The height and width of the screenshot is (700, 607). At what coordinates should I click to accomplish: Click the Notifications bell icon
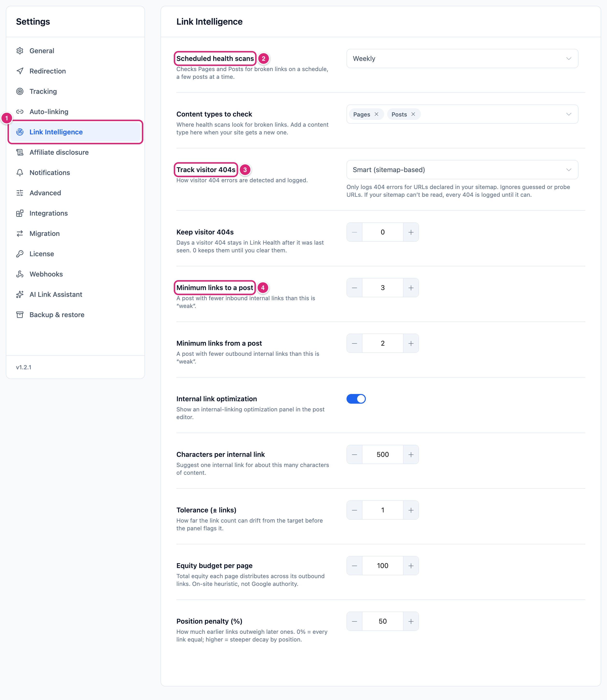20,173
